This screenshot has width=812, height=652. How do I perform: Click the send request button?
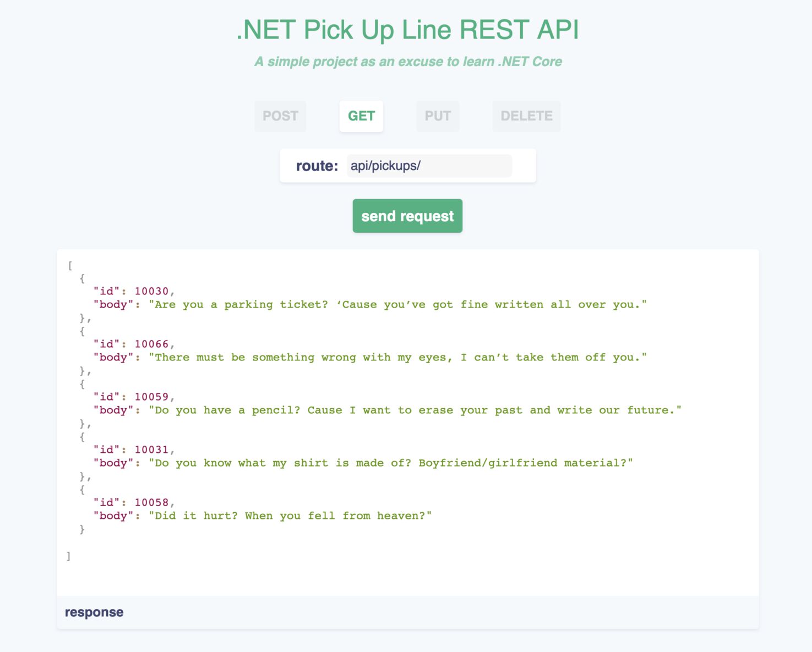point(407,216)
